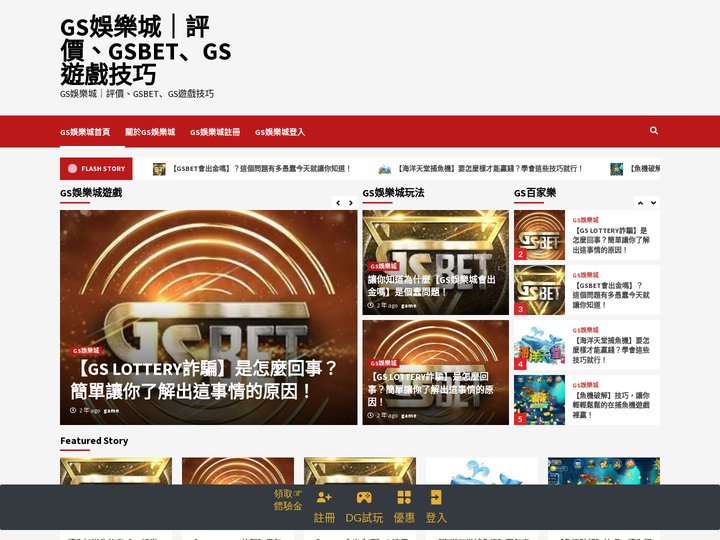Screen dimensions: 720x540
Task: Click thumbnail numbered 2 in GS百家樂
Action: click(x=540, y=235)
